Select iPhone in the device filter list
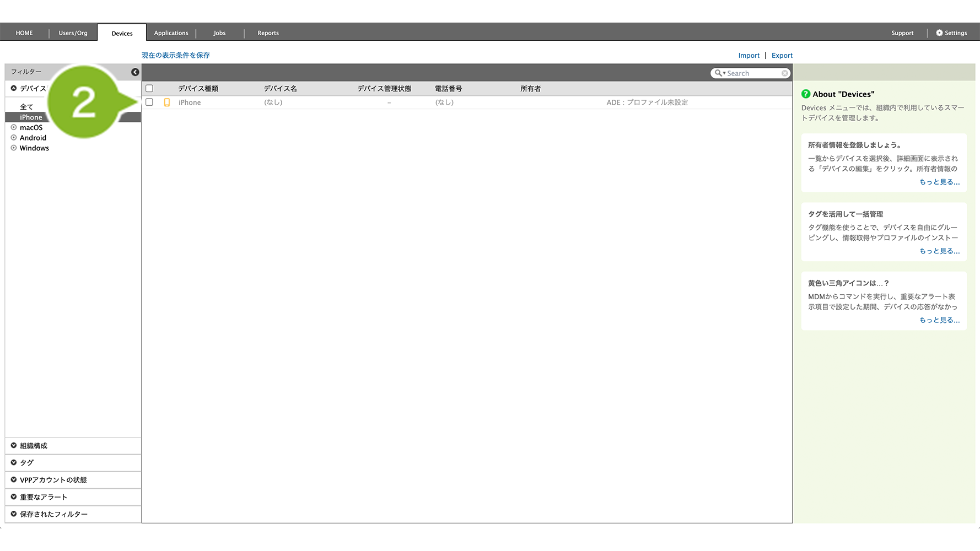Image resolution: width=980 pixels, height=551 pixels. point(31,117)
